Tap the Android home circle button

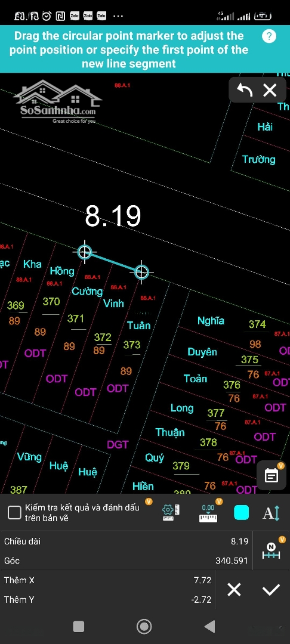click(144, 626)
